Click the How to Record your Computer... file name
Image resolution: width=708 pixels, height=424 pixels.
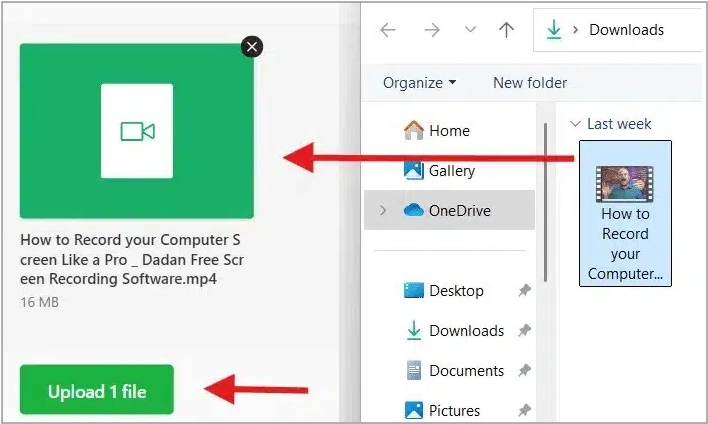[x=625, y=244]
